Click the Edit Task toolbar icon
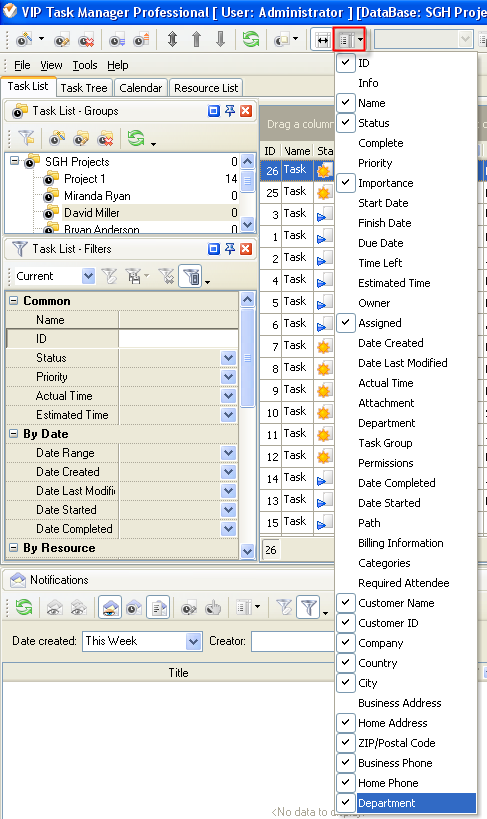 click(x=62, y=40)
